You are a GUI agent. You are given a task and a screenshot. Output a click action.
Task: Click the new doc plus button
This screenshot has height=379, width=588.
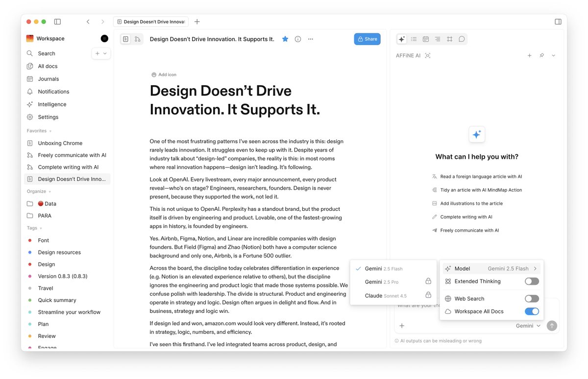coord(98,53)
